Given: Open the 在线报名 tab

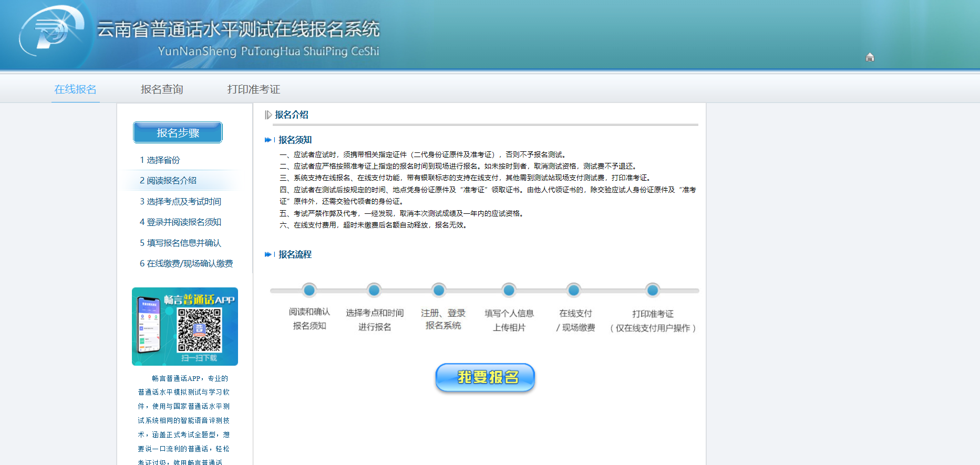Looking at the screenshot, I should pyautogui.click(x=76, y=89).
